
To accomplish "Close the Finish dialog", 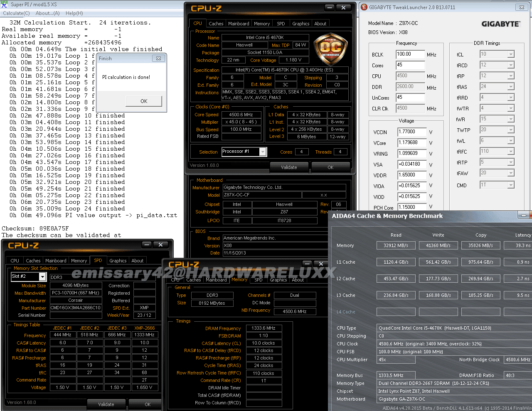I will pyautogui.click(x=158, y=59).
